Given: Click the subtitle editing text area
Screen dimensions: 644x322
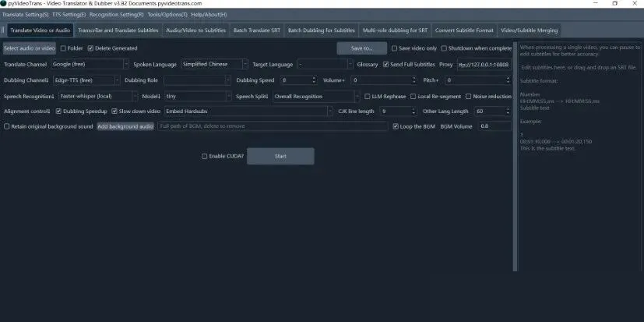Looking at the screenshot, I should (x=579, y=156).
